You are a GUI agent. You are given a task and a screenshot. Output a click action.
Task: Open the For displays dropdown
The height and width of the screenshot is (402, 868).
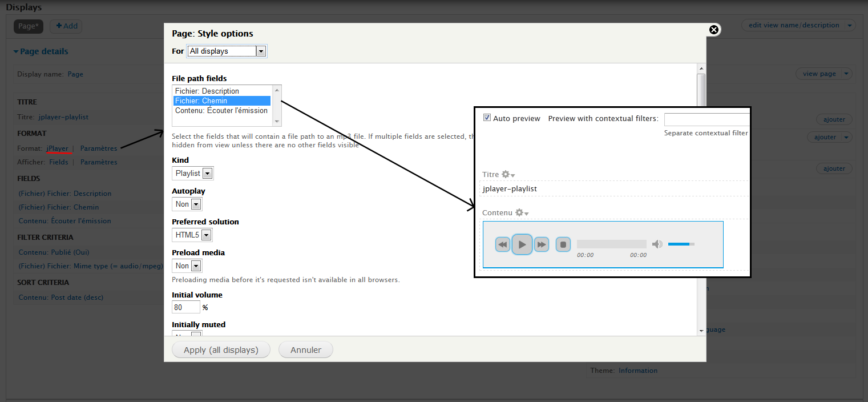point(227,51)
